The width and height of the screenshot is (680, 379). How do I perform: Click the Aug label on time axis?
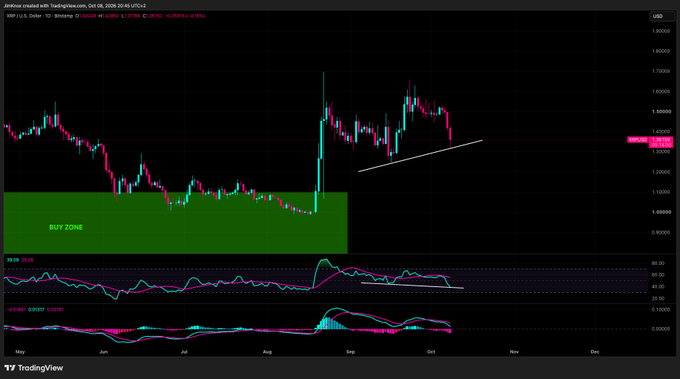pyautogui.click(x=267, y=352)
